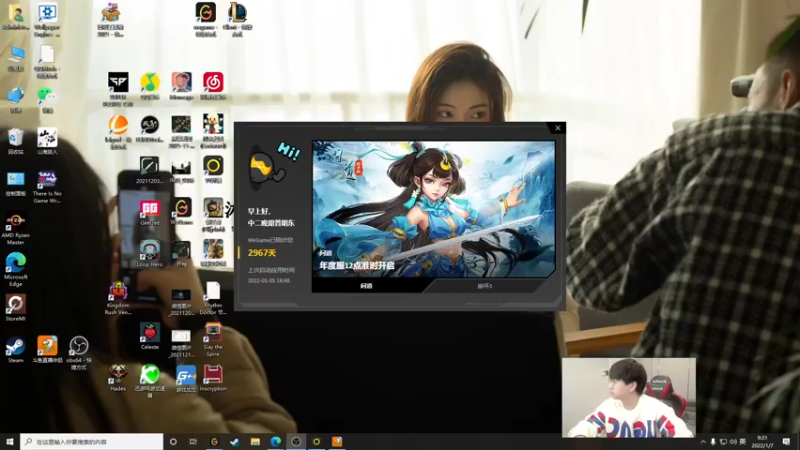800x450 pixels.
Task: Click the WeGame mascot avatar in the popup
Action: coord(268,167)
